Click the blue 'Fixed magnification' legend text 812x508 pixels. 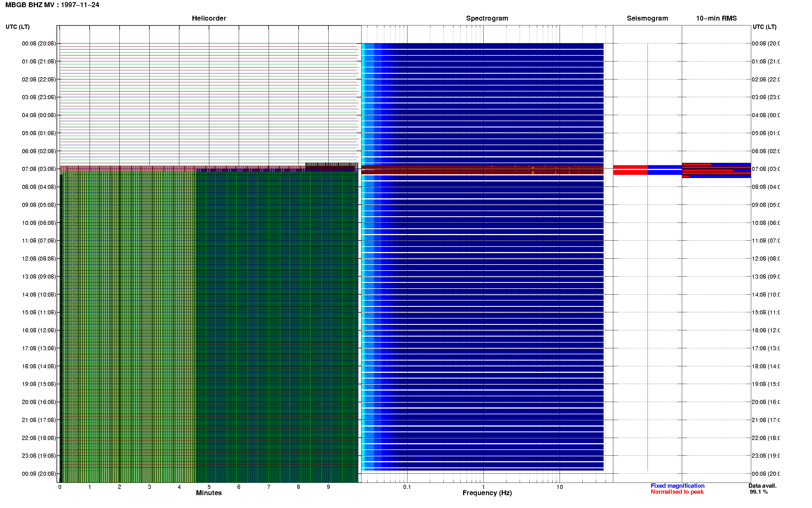(x=678, y=486)
